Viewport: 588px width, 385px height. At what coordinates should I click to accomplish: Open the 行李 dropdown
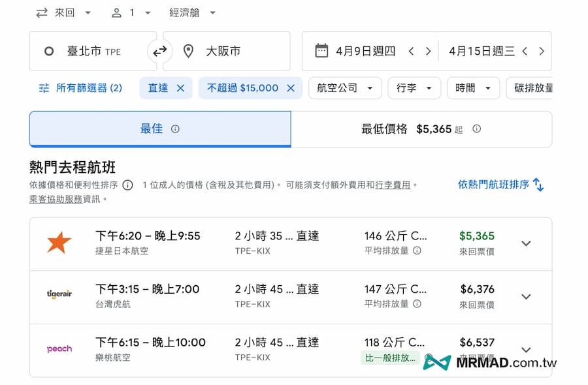pos(414,87)
